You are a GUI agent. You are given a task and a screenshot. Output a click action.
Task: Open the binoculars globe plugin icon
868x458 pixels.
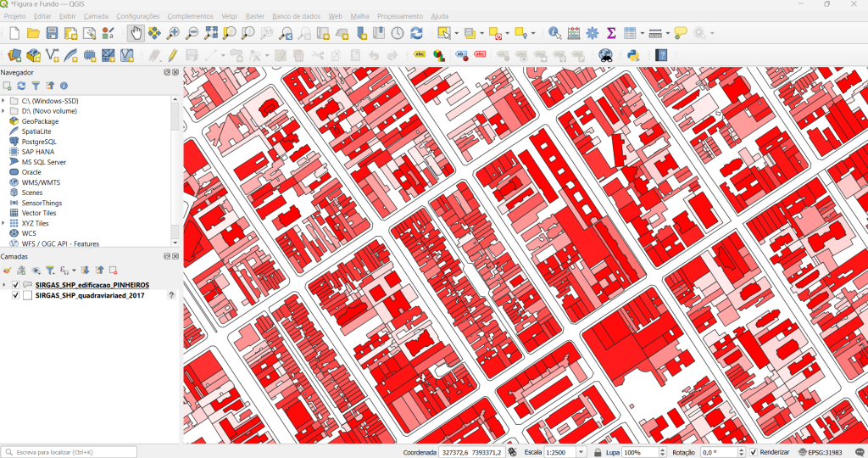pos(605,55)
